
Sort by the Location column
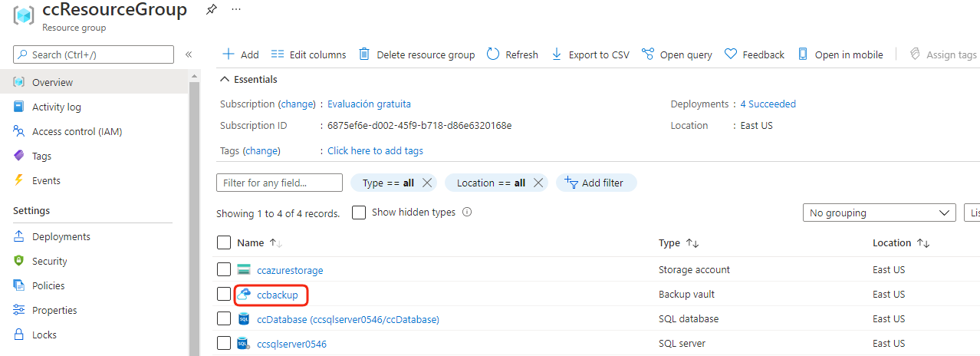click(901, 242)
